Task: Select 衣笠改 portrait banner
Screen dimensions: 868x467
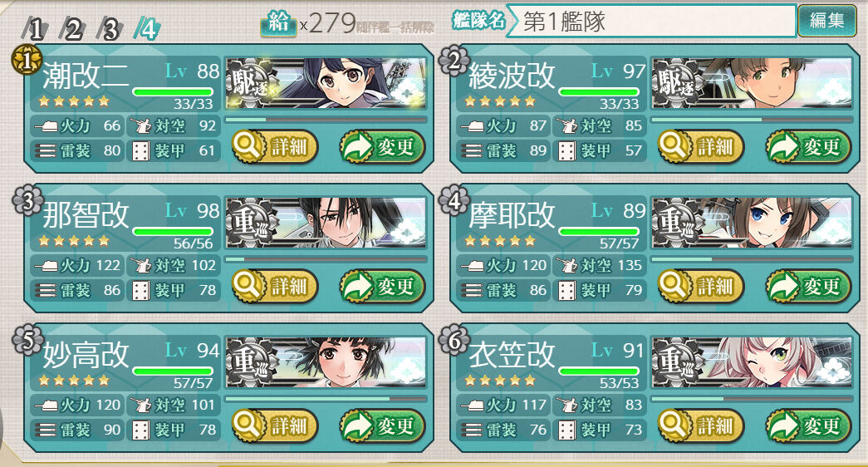Action: click(752, 362)
